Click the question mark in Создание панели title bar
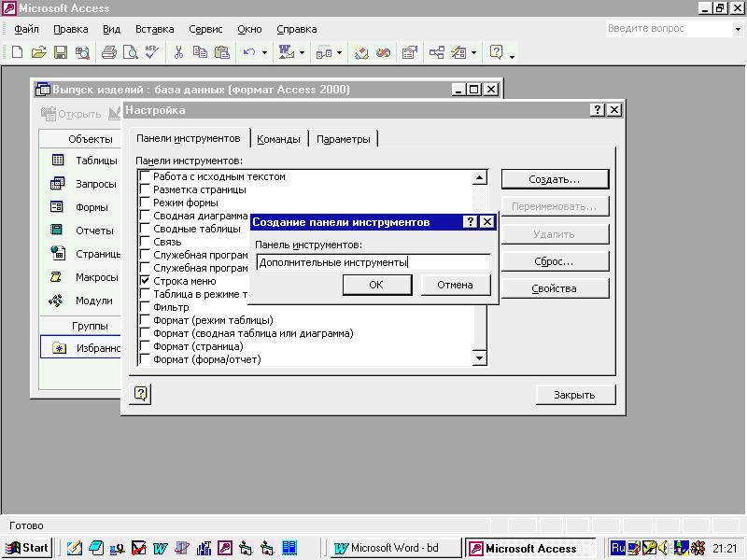Image resolution: width=747 pixels, height=560 pixels. pyautogui.click(x=471, y=222)
